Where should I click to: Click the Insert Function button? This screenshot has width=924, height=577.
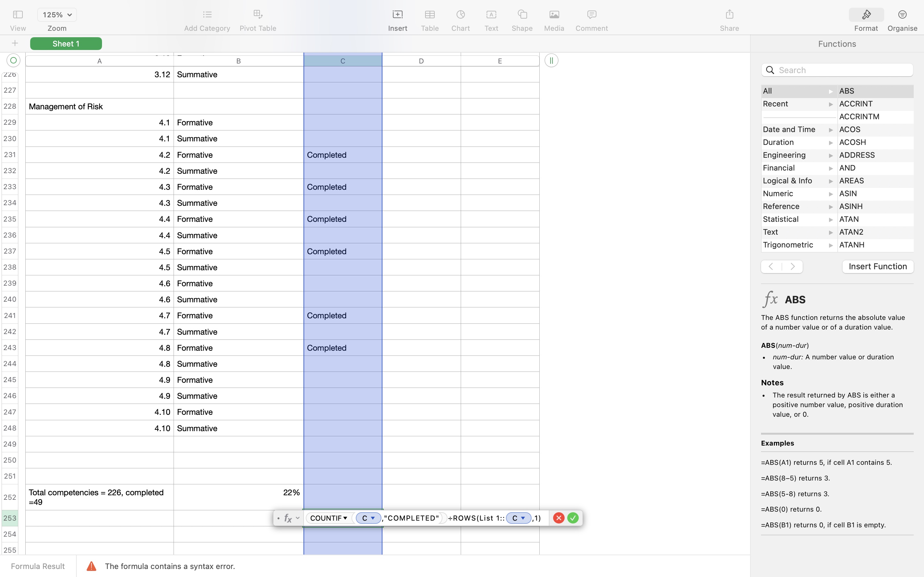pyautogui.click(x=877, y=266)
